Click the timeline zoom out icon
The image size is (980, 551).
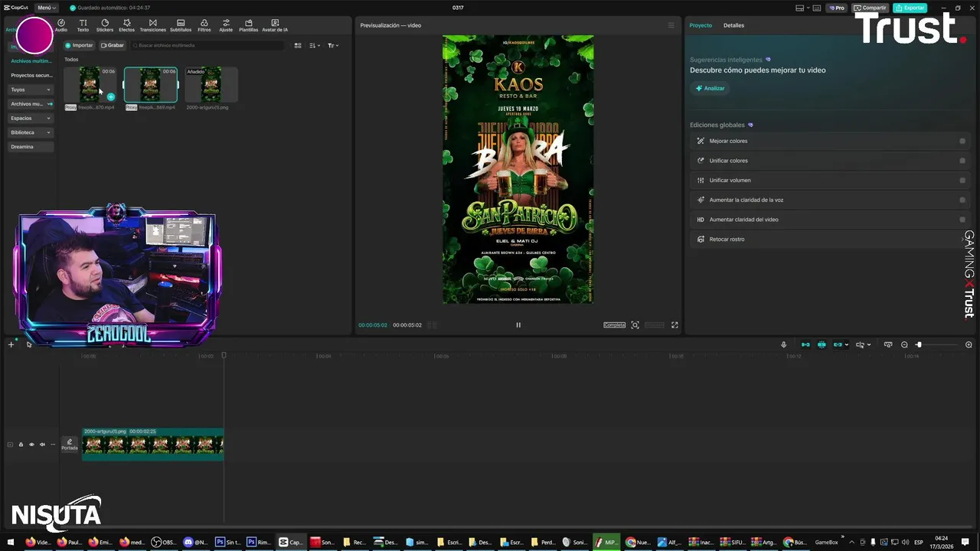coord(904,344)
